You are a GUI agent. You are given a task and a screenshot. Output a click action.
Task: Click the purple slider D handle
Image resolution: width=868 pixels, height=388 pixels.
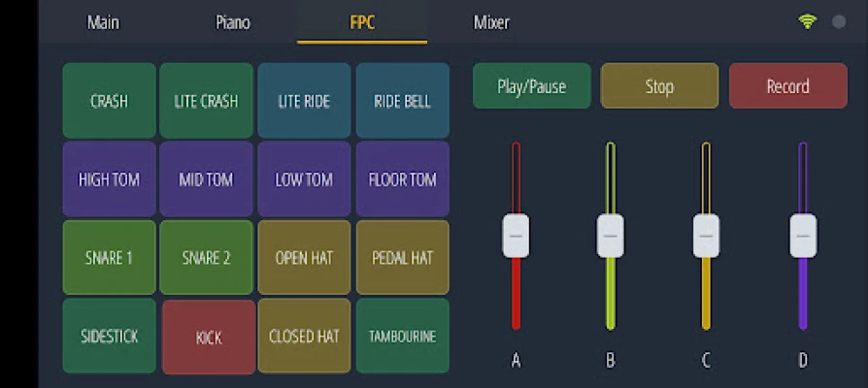click(x=803, y=236)
